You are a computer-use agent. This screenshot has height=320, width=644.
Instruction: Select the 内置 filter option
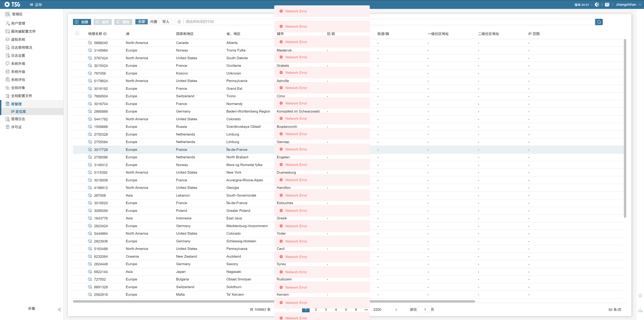[x=153, y=22]
